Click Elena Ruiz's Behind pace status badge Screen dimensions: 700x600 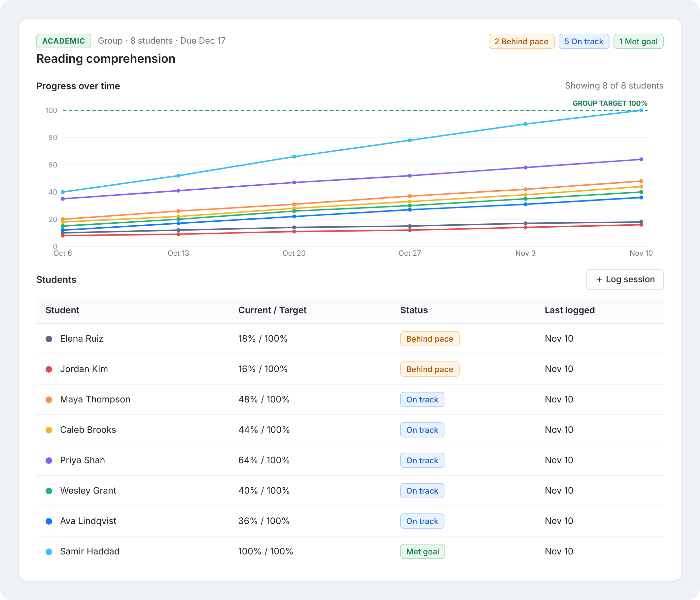(x=430, y=339)
